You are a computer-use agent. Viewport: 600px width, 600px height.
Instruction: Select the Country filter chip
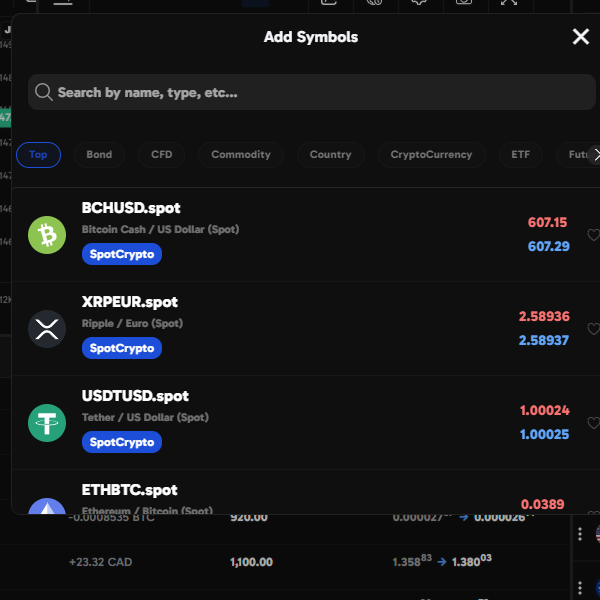330,155
